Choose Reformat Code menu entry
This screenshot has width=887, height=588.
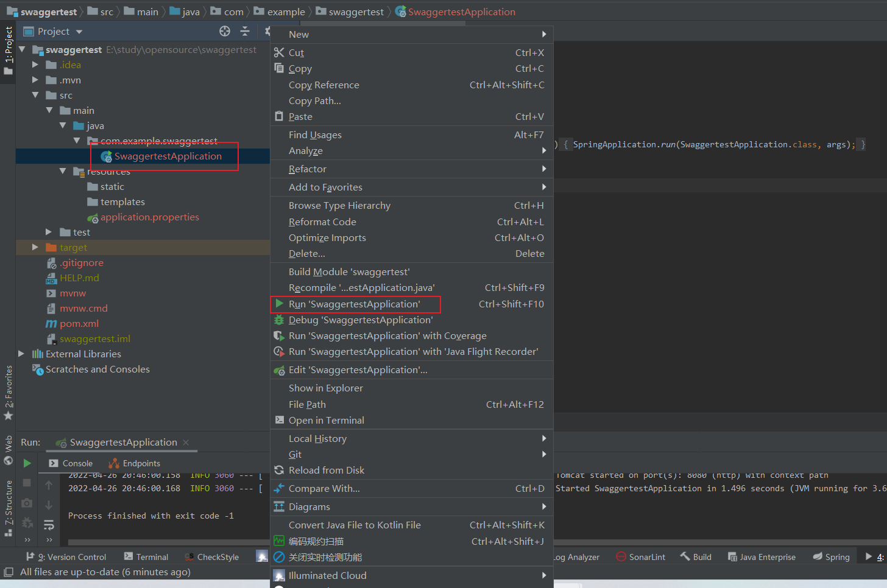click(x=412, y=222)
